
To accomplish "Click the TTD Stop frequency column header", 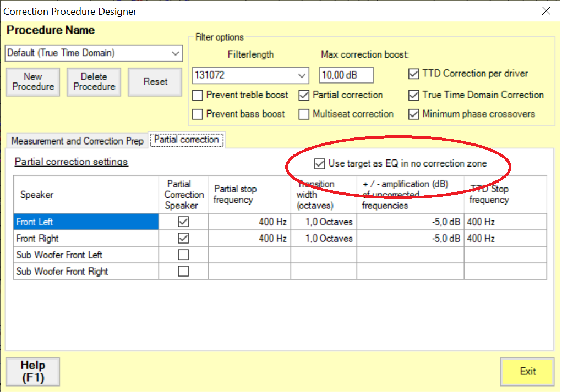I will [x=505, y=195].
